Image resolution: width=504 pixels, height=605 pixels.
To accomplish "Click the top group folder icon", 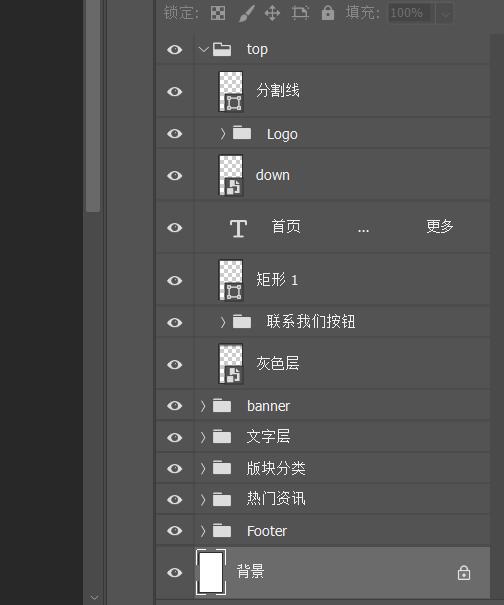I will click(222, 49).
